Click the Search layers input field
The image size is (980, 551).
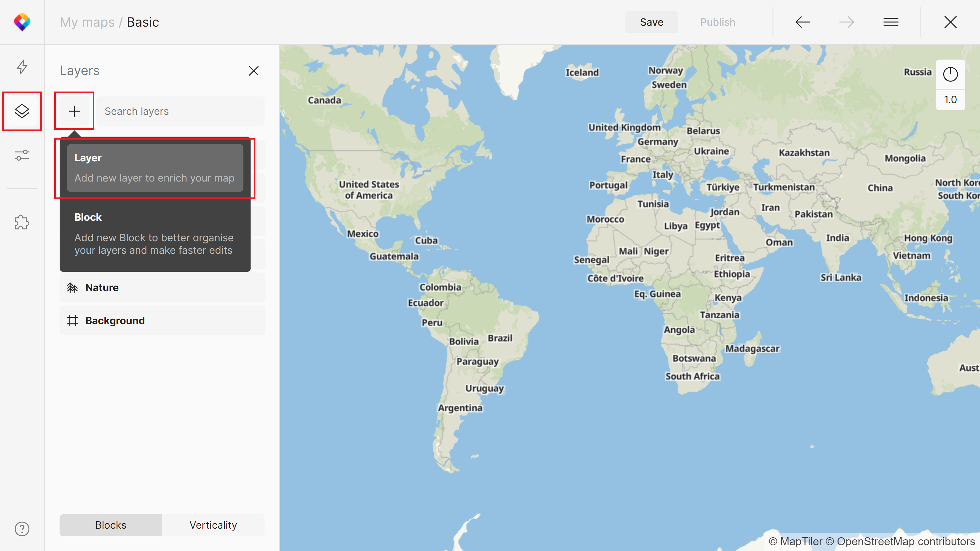pyautogui.click(x=181, y=111)
